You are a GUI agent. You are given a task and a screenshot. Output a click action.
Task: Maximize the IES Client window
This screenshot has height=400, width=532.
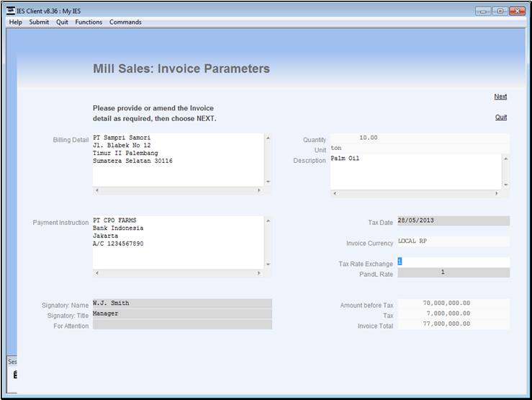(500, 12)
